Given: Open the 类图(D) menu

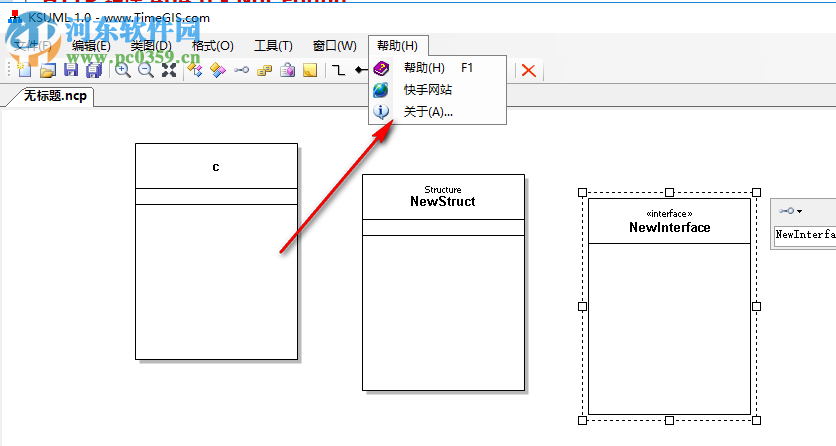Looking at the screenshot, I should click(x=151, y=46).
